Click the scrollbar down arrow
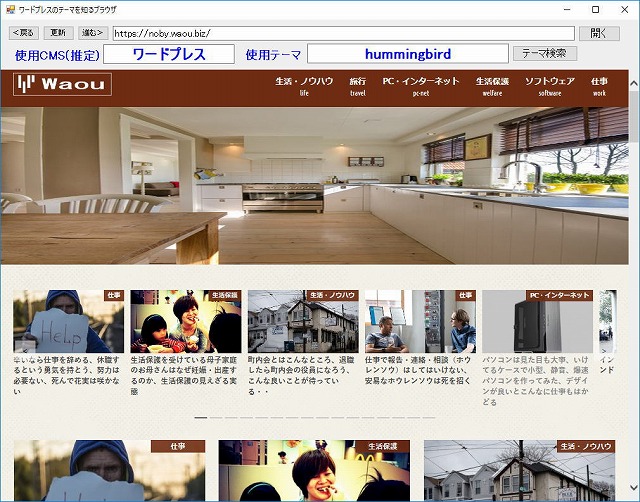 634,487
